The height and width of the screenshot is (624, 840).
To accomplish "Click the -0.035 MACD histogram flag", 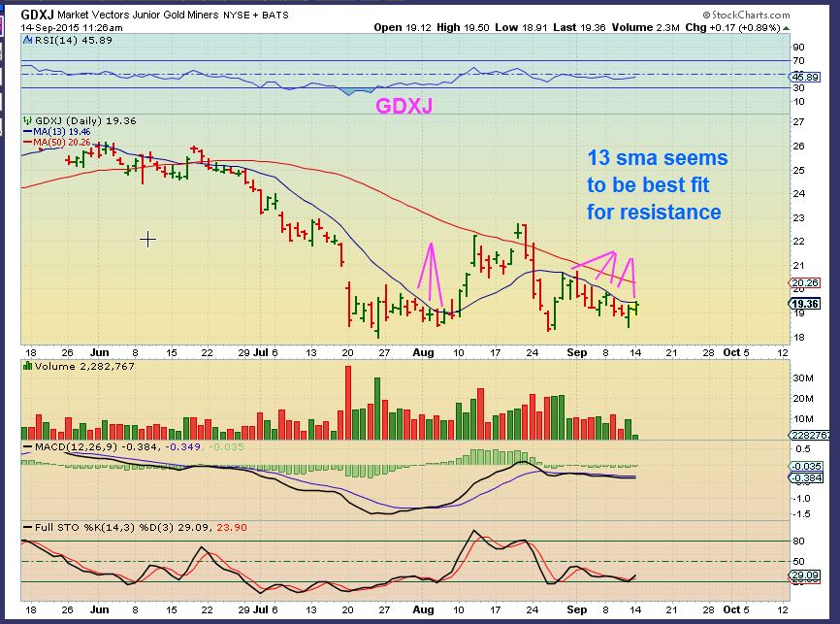I will click(807, 467).
